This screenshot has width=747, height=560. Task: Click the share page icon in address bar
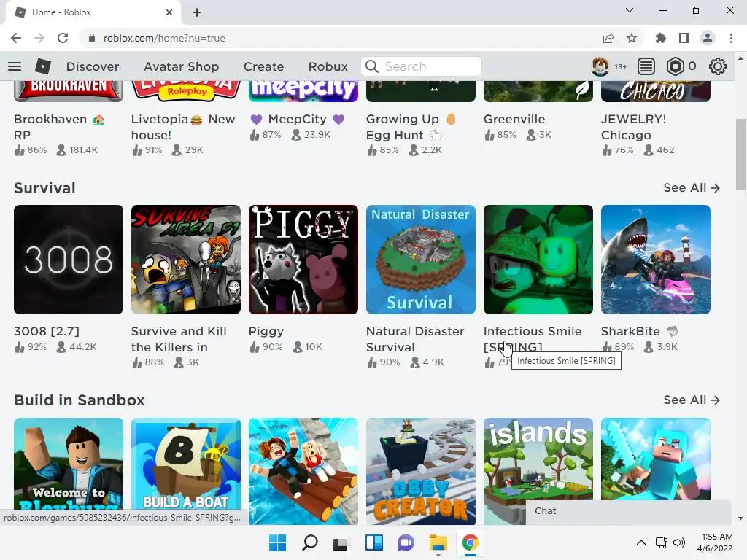coord(608,38)
